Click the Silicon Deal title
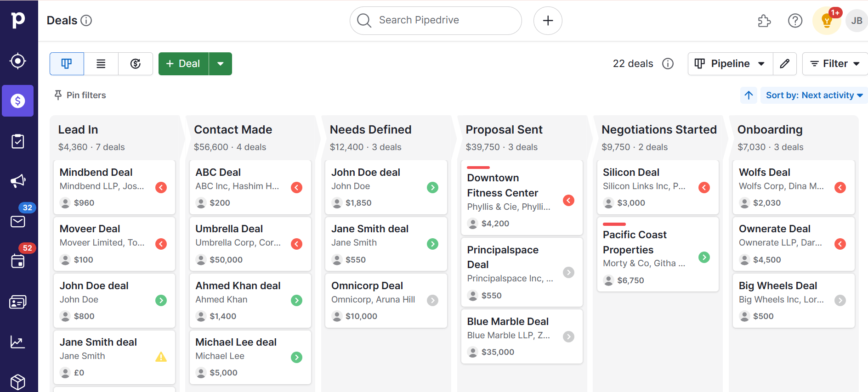This screenshot has height=392, width=868. [x=631, y=172]
